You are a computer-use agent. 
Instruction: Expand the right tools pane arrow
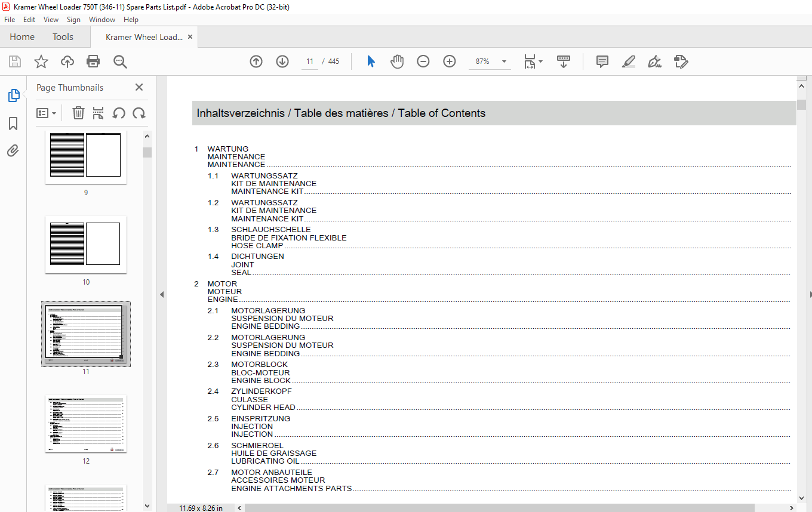[x=810, y=294]
